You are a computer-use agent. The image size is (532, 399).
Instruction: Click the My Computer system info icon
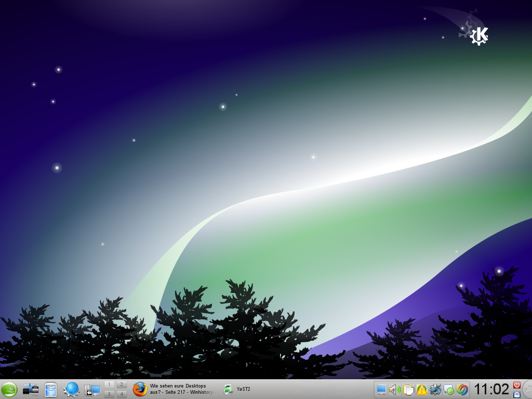[x=31, y=389]
